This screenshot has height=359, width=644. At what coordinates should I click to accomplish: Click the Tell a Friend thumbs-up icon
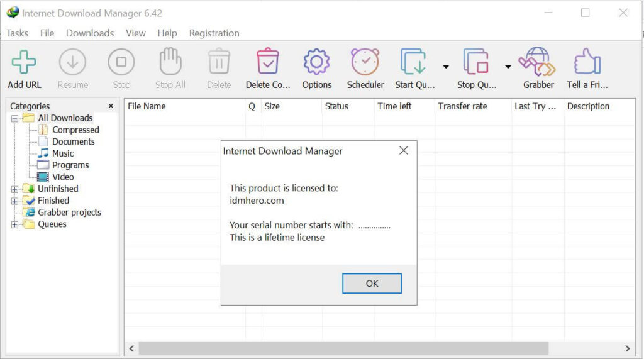pos(587,61)
